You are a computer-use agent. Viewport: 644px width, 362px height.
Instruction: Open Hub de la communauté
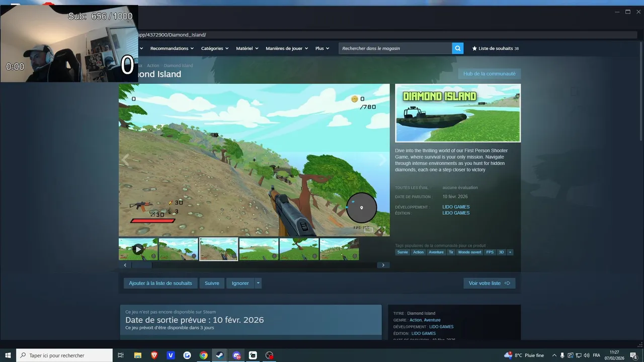489,73
